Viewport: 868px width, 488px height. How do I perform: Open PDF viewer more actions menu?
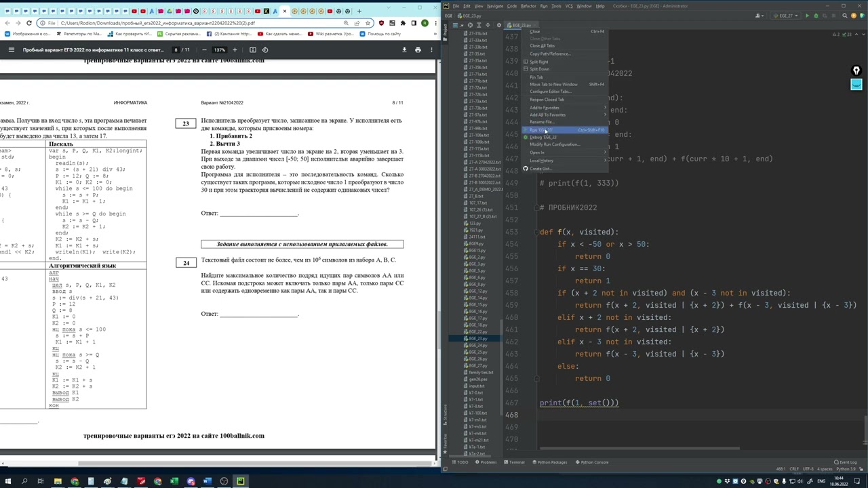(x=431, y=49)
